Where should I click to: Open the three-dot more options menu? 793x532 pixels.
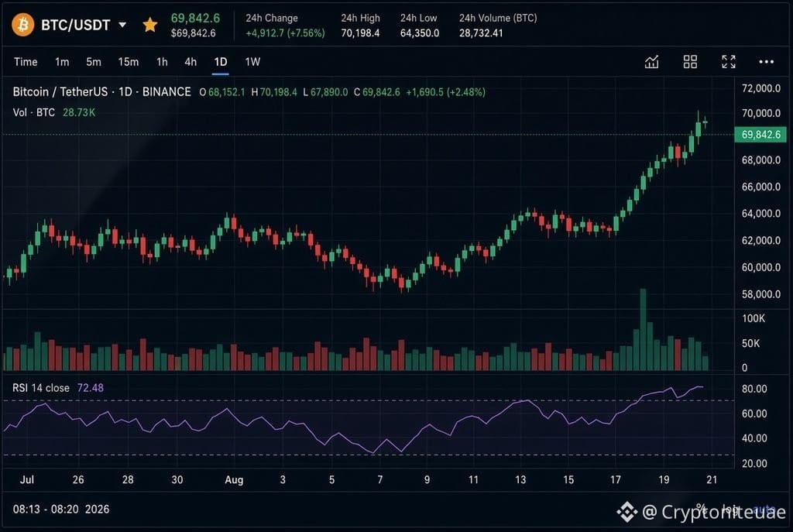(x=766, y=62)
